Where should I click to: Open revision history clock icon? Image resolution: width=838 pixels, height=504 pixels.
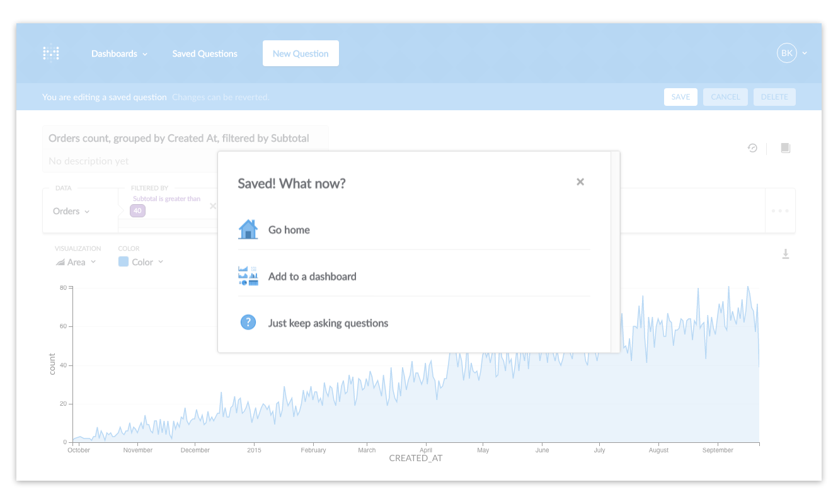click(752, 148)
